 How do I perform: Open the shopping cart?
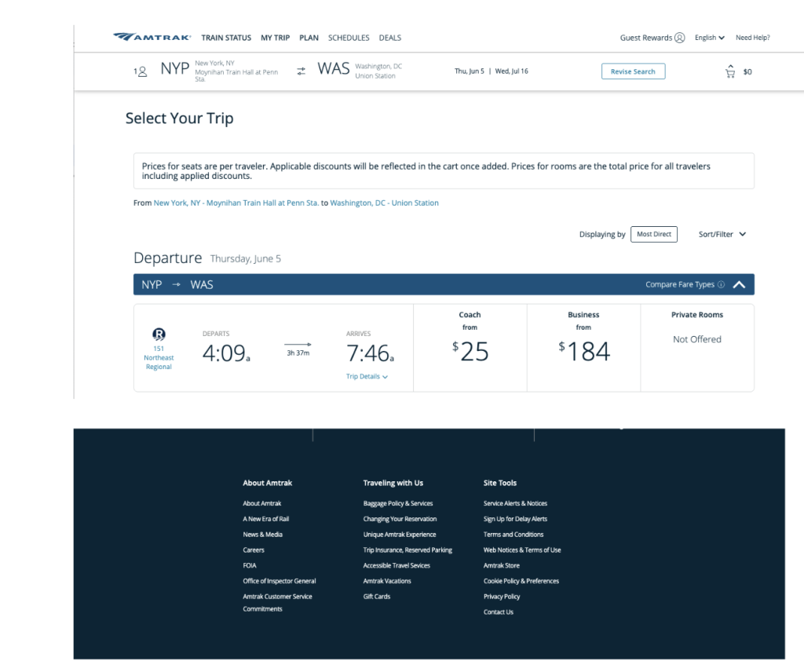(729, 71)
